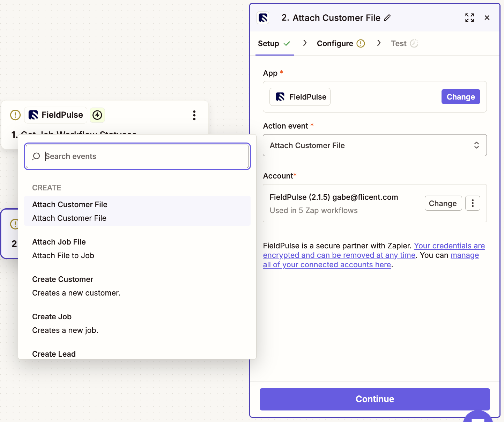Click the warning icon on step 1 card
Image resolution: width=504 pixels, height=422 pixels.
[15, 115]
